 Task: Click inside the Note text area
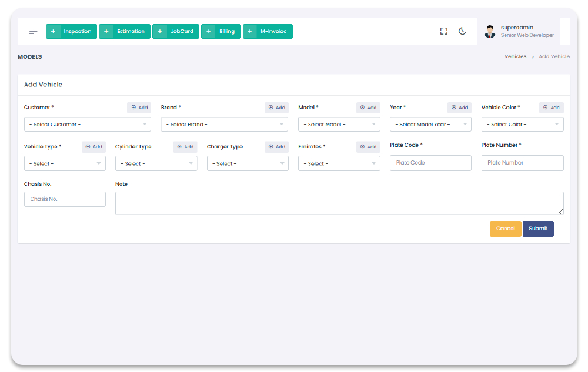point(339,203)
